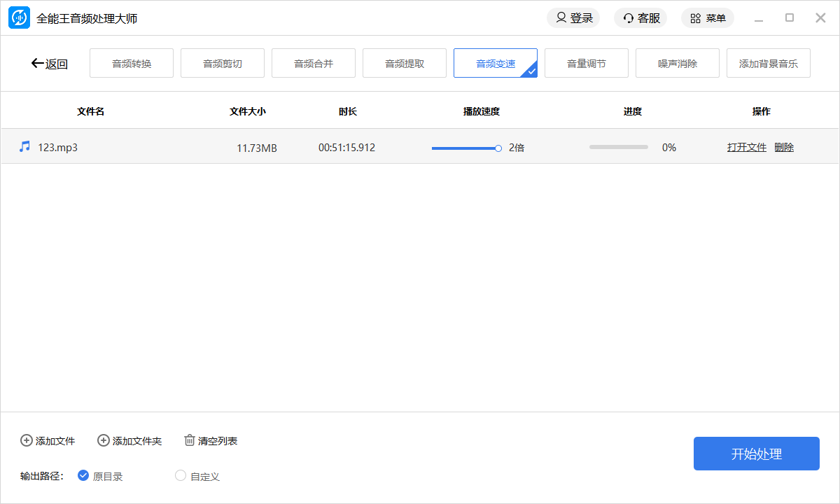Click the 打开文件 link
This screenshot has height=504, width=840.
tap(747, 147)
